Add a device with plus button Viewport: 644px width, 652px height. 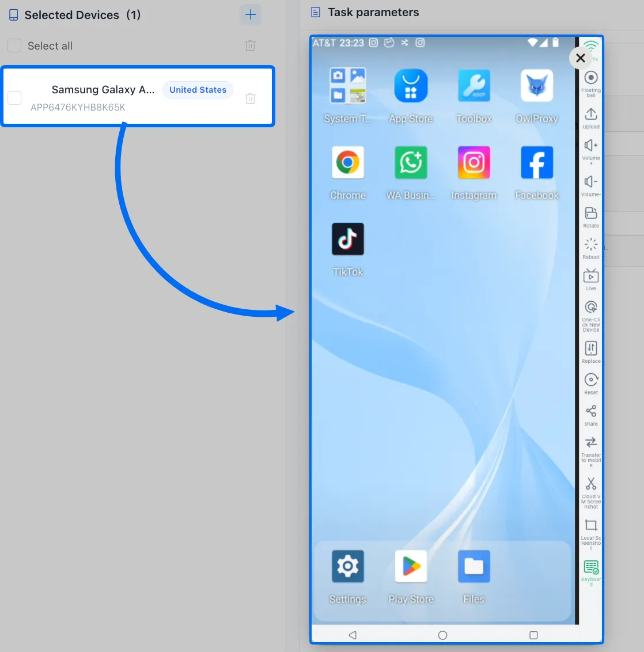coord(250,15)
